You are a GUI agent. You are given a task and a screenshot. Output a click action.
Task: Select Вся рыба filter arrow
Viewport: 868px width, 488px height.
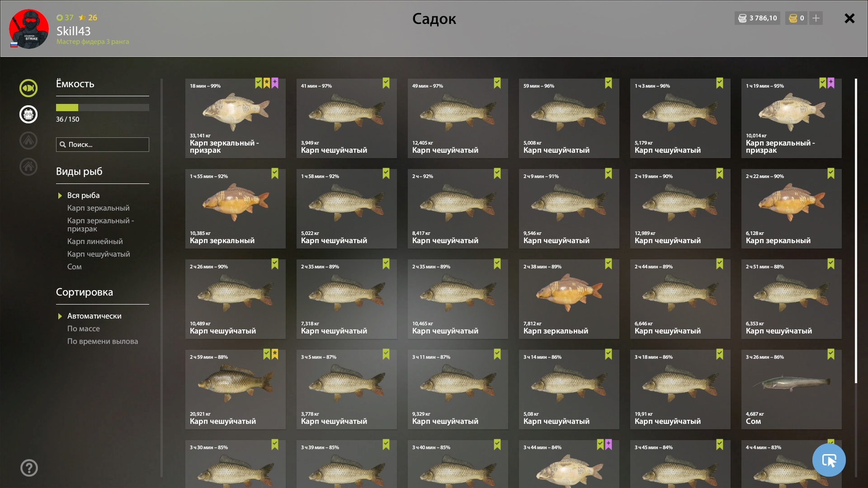coord(60,196)
